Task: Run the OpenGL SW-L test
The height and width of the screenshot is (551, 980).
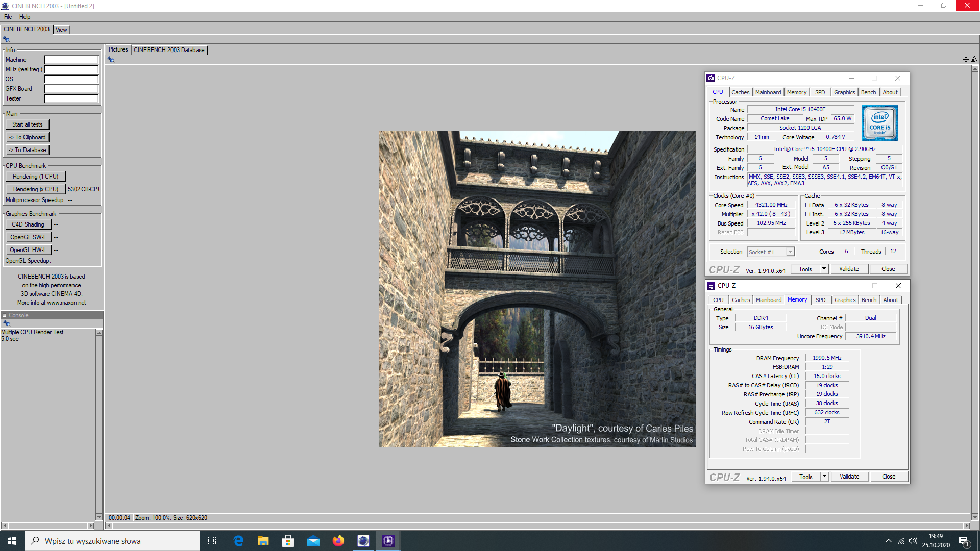Action: (x=28, y=237)
